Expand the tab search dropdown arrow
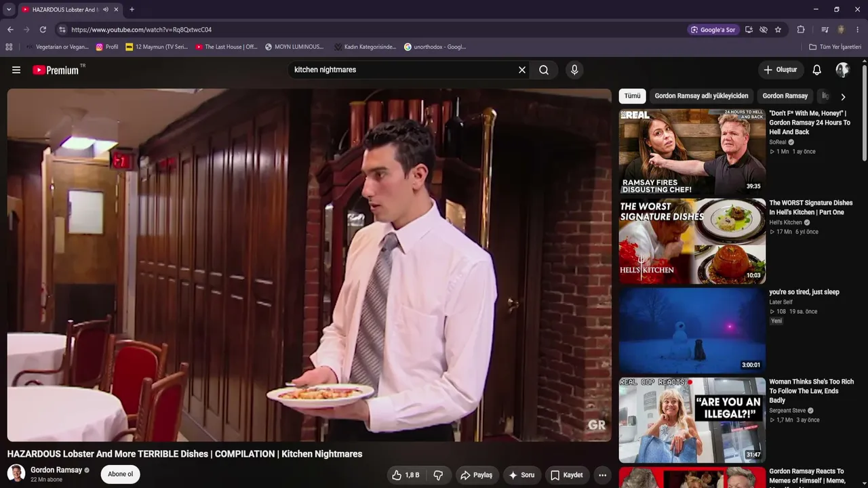This screenshot has height=488, width=868. [x=9, y=9]
